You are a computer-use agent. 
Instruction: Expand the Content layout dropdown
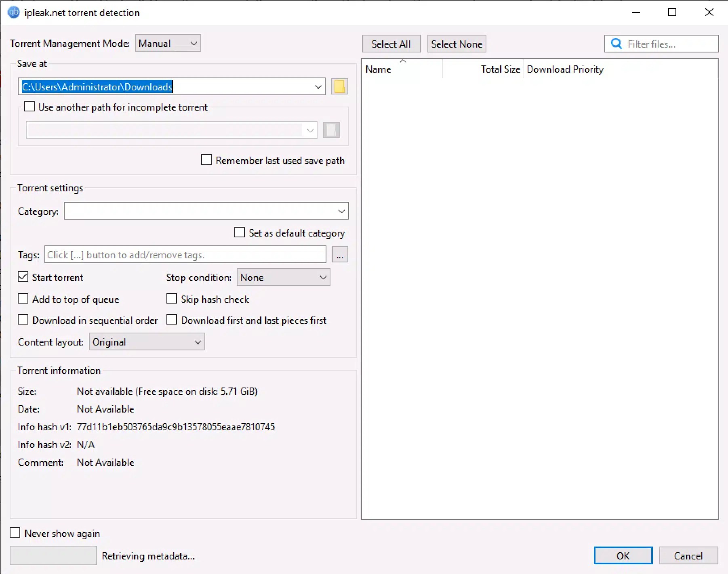coord(147,341)
